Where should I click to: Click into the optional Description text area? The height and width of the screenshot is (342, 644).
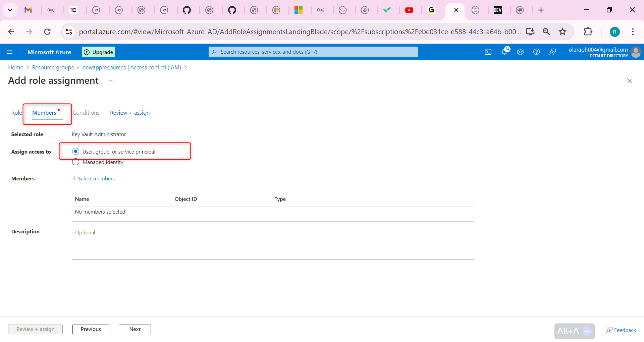click(x=273, y=244)
